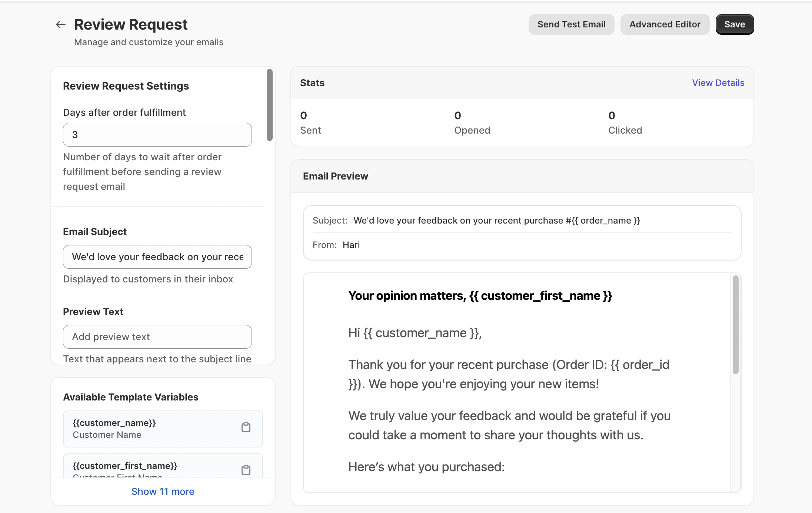
Task: Click the Sent stat count
Action: 304,115
